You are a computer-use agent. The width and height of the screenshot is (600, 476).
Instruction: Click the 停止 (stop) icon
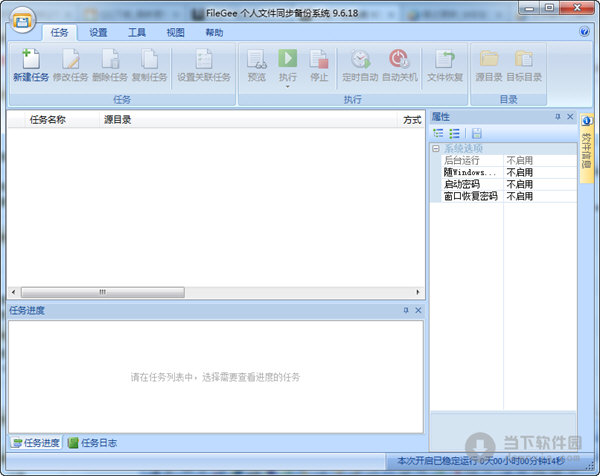[x=319, y=59]
